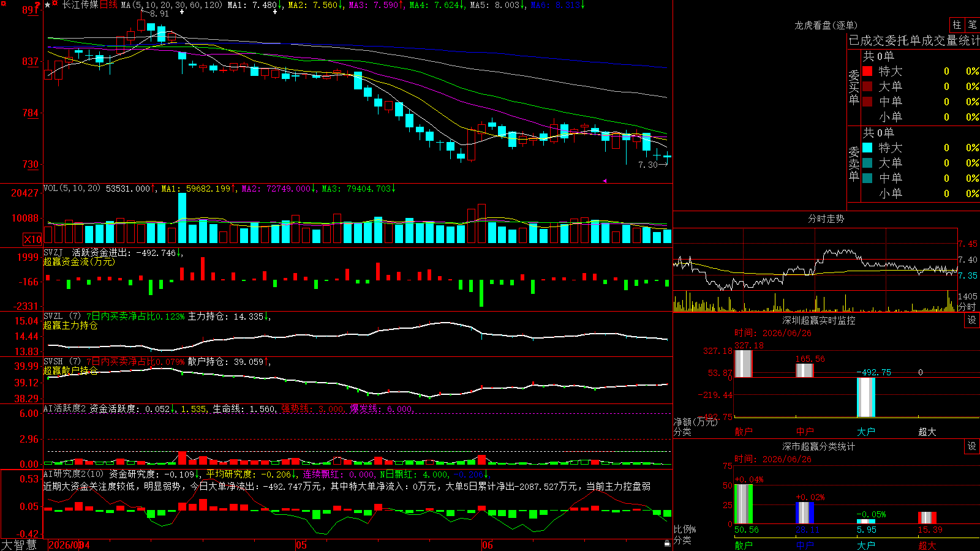The height and width of the screenshot is (551, 980).
Task: Click the lock icon at bottom of chart
Action: 667,544
